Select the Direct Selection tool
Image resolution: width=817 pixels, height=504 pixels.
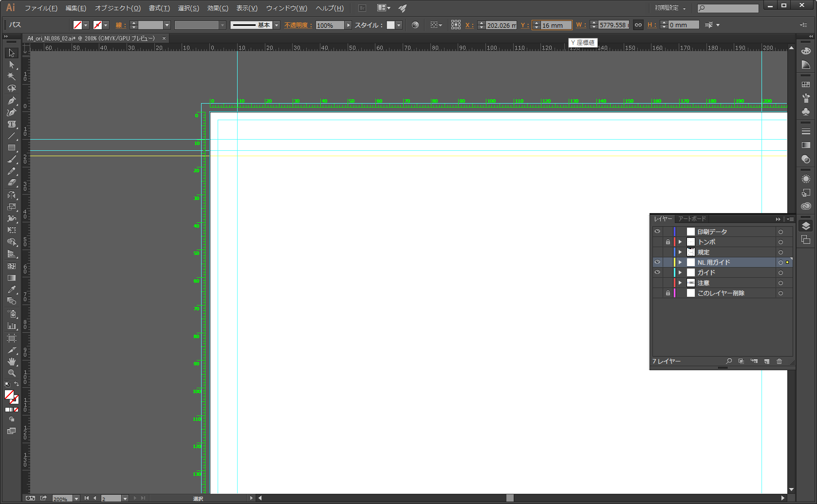coord(12,65)
